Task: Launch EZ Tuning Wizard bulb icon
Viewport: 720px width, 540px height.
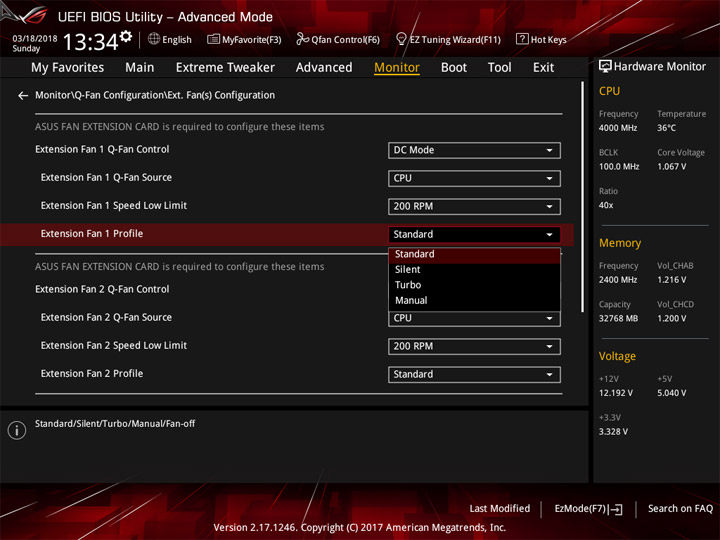Action: (x=401, y=39)
